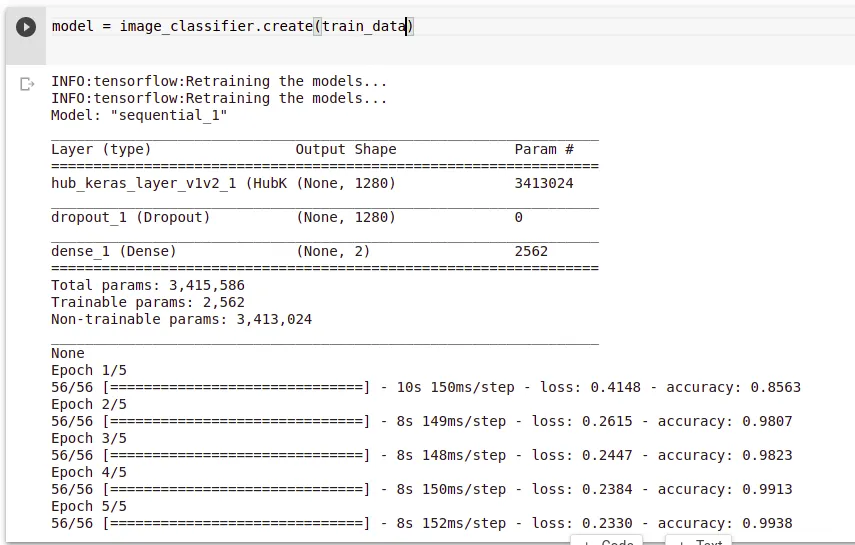Click the 'accuracy: 0.9938' value
Viewport: 855px width, 545px height.
coord(725,523)
